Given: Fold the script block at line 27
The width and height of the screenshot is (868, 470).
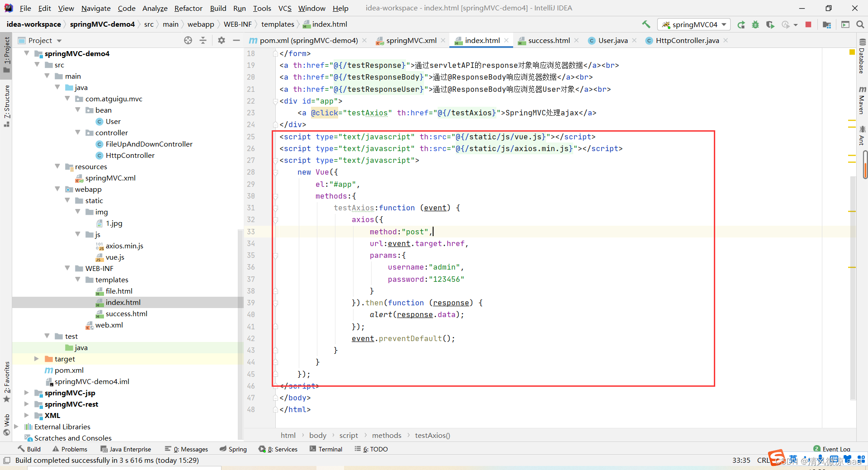Looking at the screenshot, I should [x=275, y=160].
